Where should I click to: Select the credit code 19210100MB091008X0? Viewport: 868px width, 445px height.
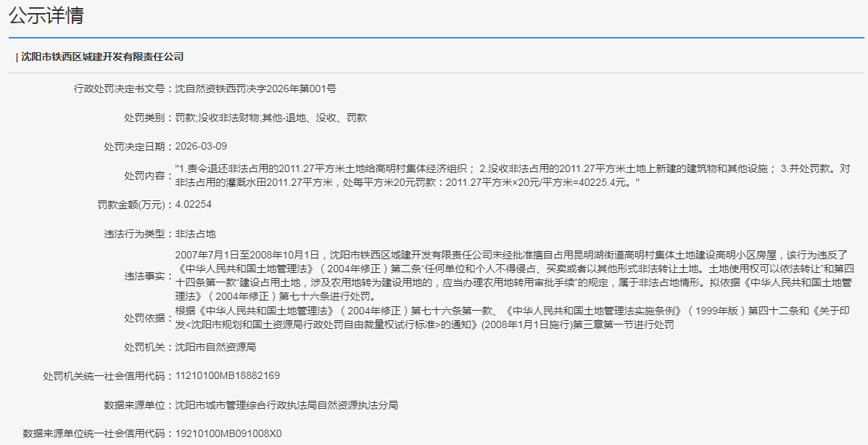pos(228,433)
